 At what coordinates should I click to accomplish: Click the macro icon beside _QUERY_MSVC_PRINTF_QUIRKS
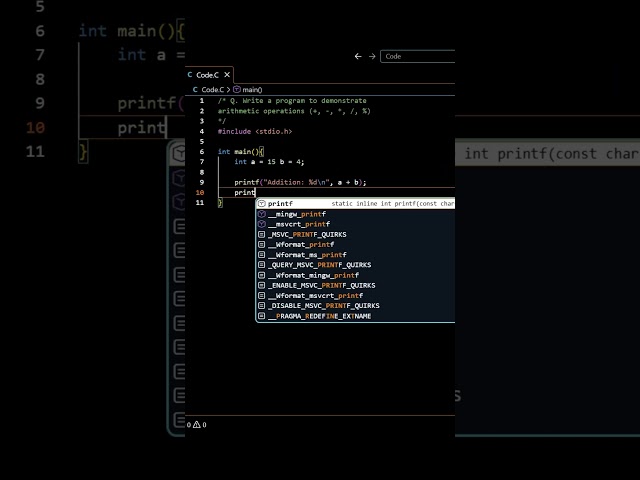(262, 265)
